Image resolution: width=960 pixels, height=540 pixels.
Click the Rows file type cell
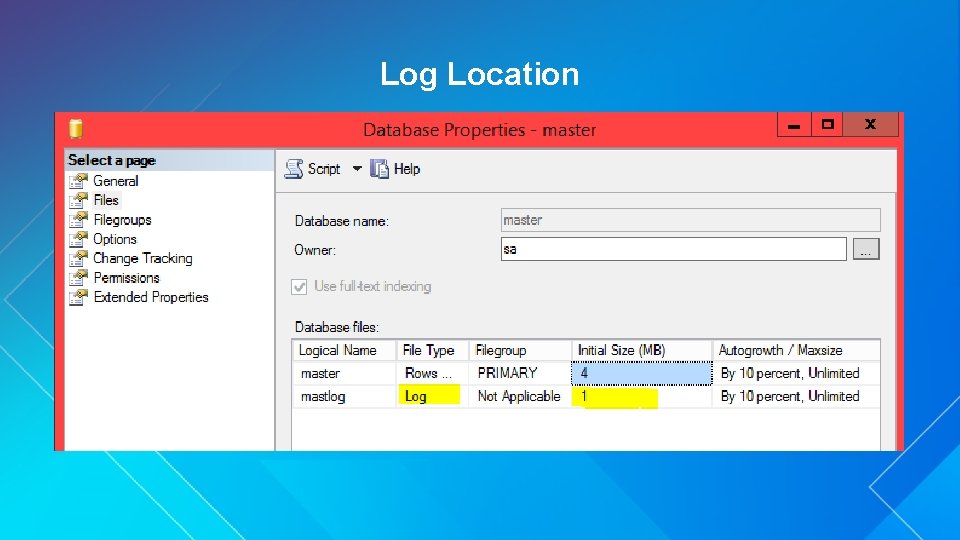(x=432, y=373)
